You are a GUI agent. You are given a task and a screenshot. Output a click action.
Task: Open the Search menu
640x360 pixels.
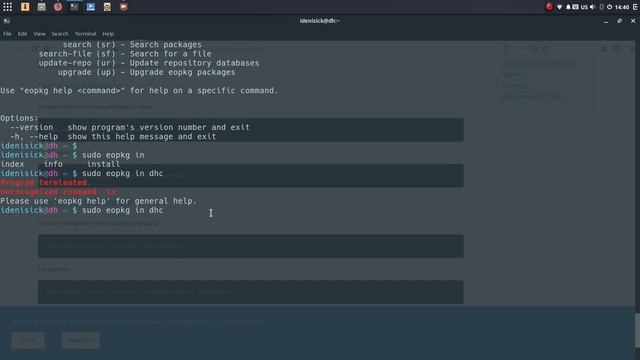(60, 34)
